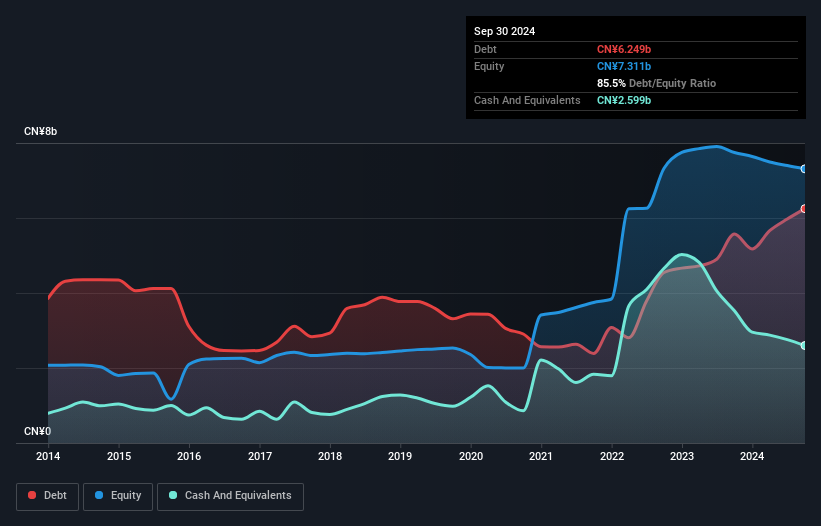Click the 2023 x-axis label
The height and width of the screenshot is (526, 821).
click(682, 456)
